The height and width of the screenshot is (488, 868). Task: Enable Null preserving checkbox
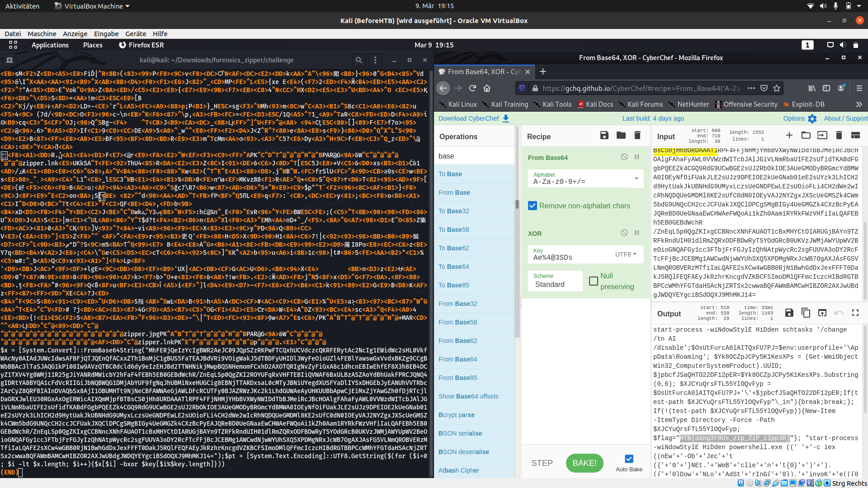coord(594,281)
